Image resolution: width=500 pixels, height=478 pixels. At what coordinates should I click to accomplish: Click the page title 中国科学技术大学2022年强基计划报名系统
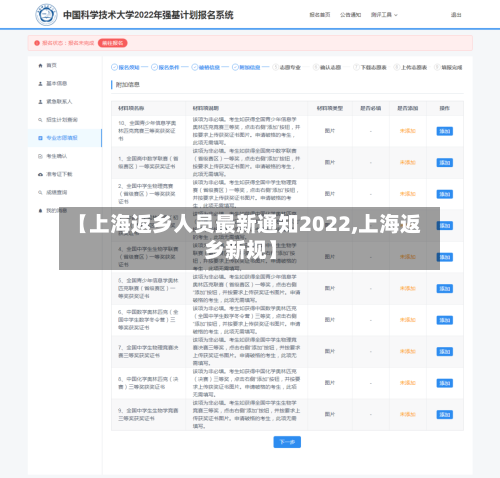tap(148, 15)
